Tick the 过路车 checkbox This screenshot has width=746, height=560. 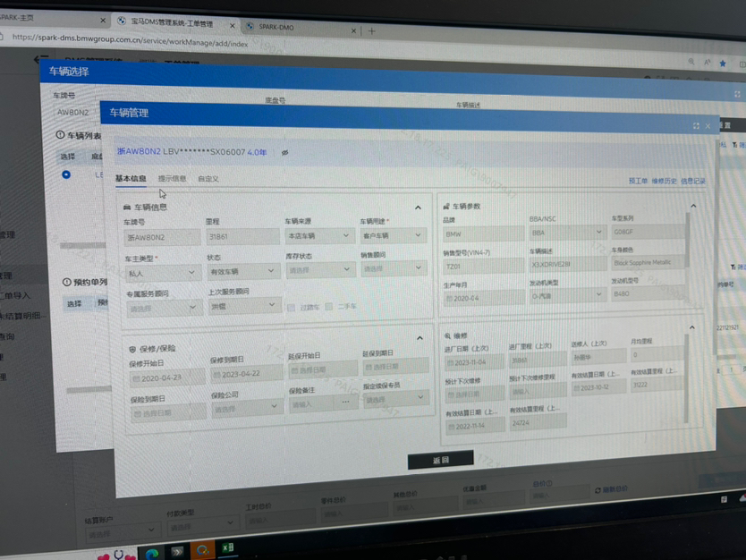point(292,308)
